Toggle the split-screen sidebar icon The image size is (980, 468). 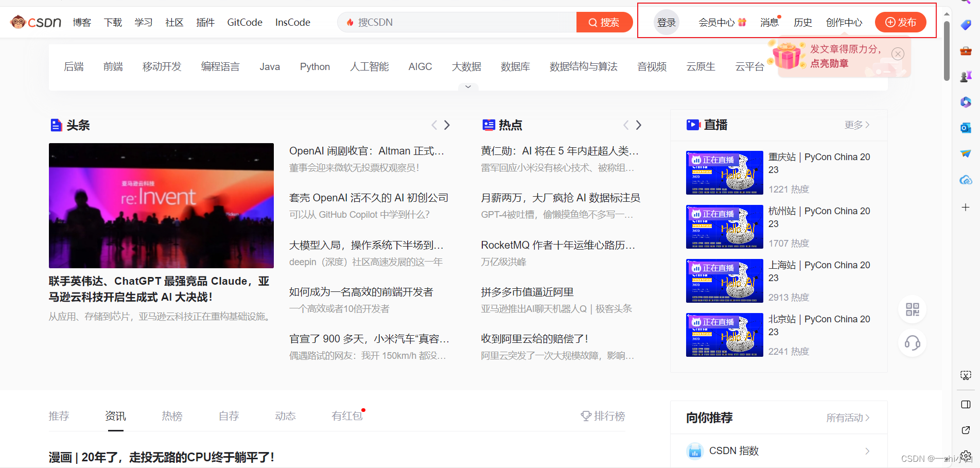[966, 404]
